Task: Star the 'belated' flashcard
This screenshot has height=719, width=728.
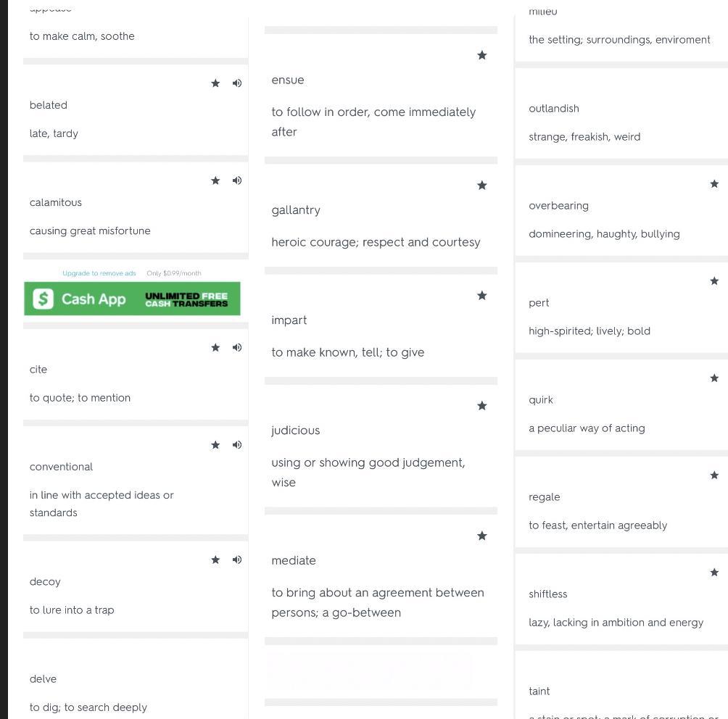Action: pos(215,83)
